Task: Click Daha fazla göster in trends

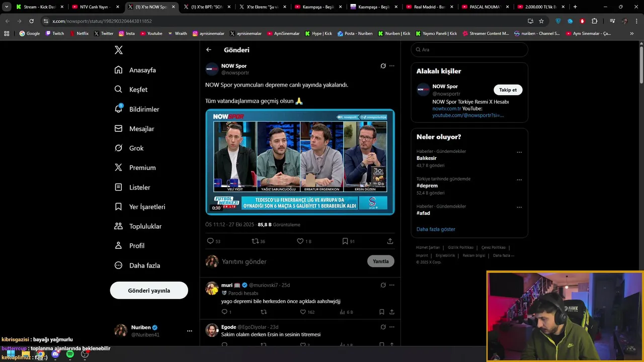Action: [436, 229]
